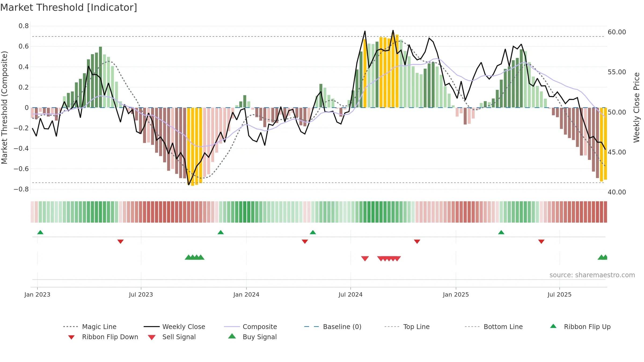Click the ribbon flip down marker around Oct 2024

click(x=417, y=242)
